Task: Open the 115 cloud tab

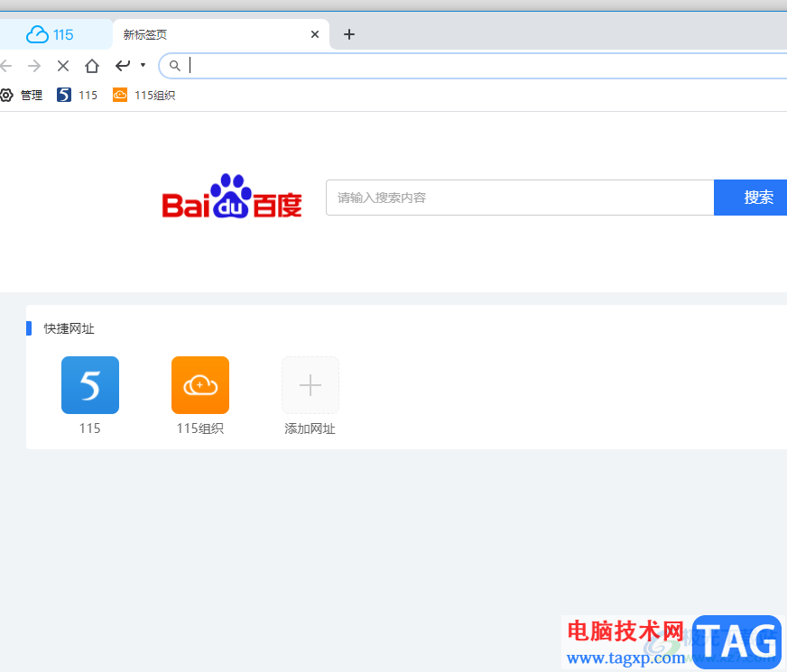Action: click(x=50, y=34)
